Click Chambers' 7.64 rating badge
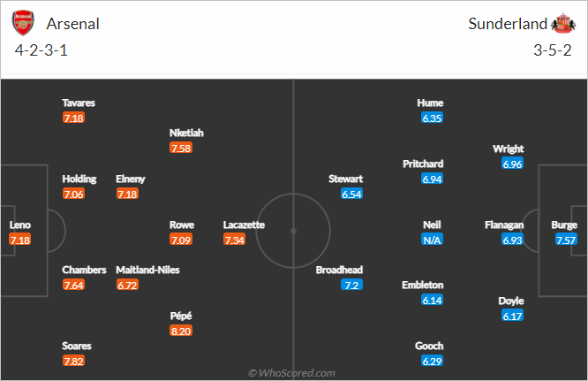 pyautogui.click(x=73, y=285)
